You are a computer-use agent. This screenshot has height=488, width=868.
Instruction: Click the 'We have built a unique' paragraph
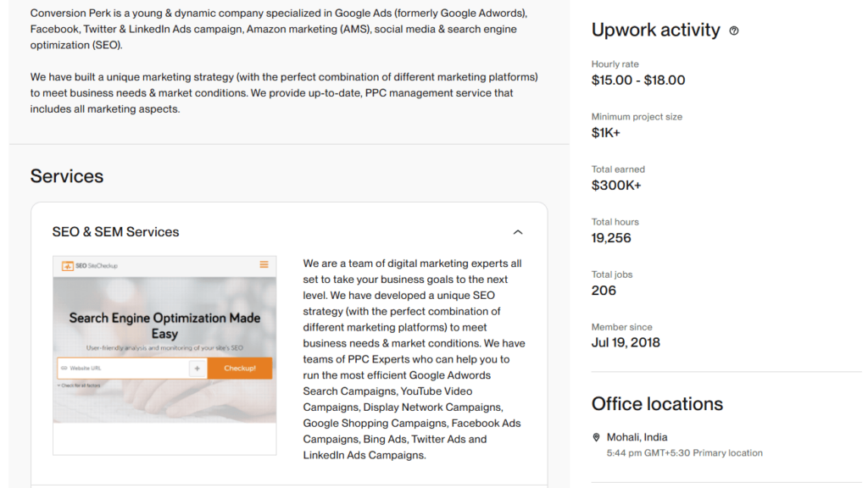tap(284, 93)
